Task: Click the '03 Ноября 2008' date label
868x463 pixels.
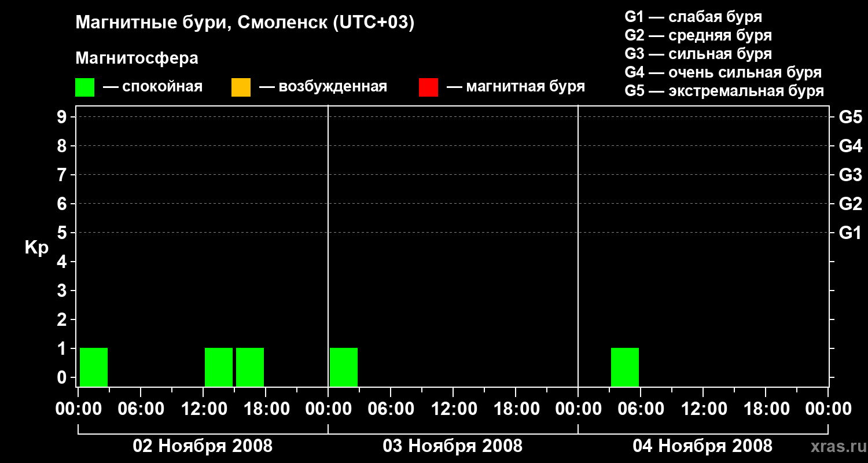Action: [x=453, y=446]
